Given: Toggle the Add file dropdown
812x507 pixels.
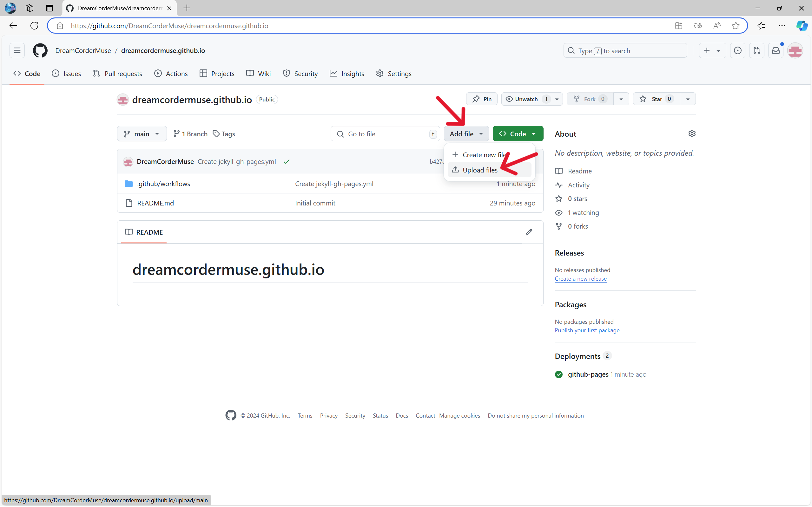Looking at the screenshot, I should [466, 134].
